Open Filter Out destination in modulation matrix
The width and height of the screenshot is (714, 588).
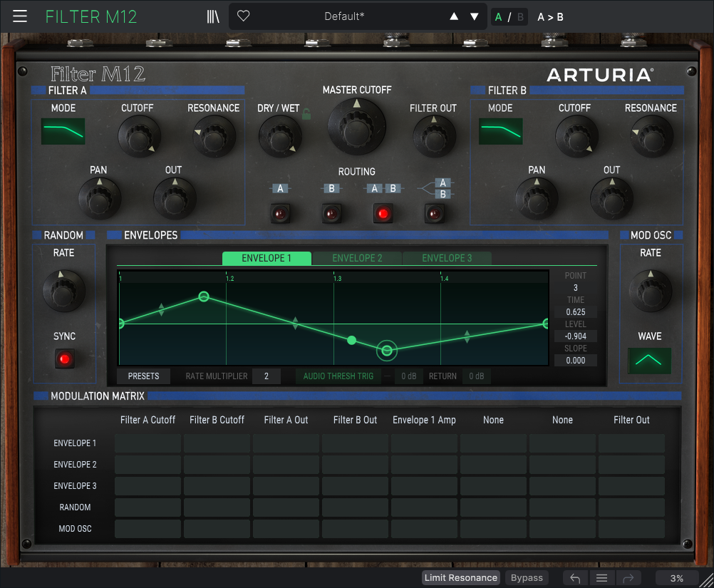631,421
